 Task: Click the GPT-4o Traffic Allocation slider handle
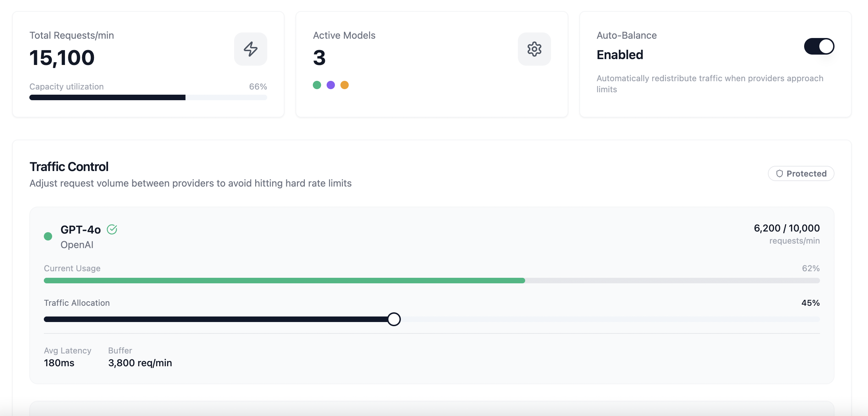[394, 319]
